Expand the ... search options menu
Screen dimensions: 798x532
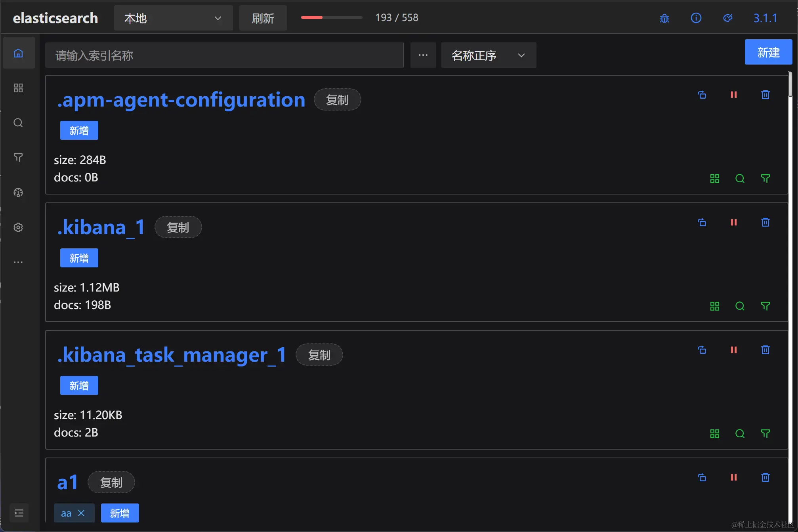coord(423,55)
